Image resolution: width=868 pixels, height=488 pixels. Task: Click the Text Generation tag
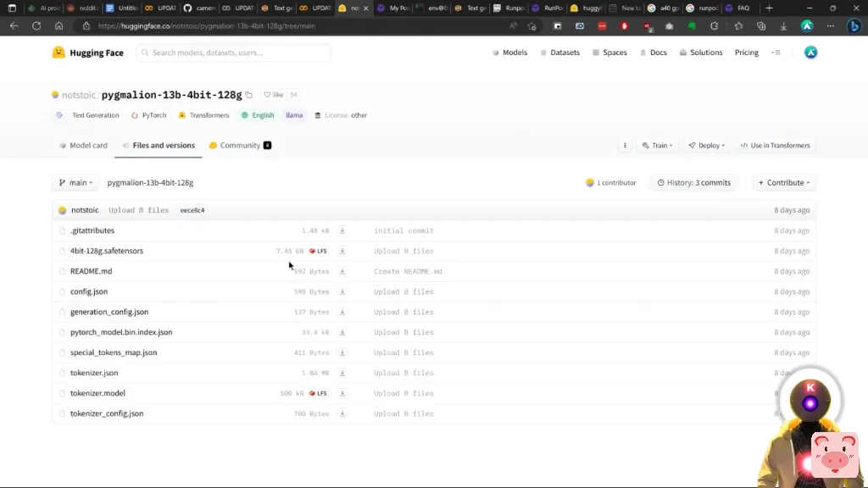[x=87, y=115]
